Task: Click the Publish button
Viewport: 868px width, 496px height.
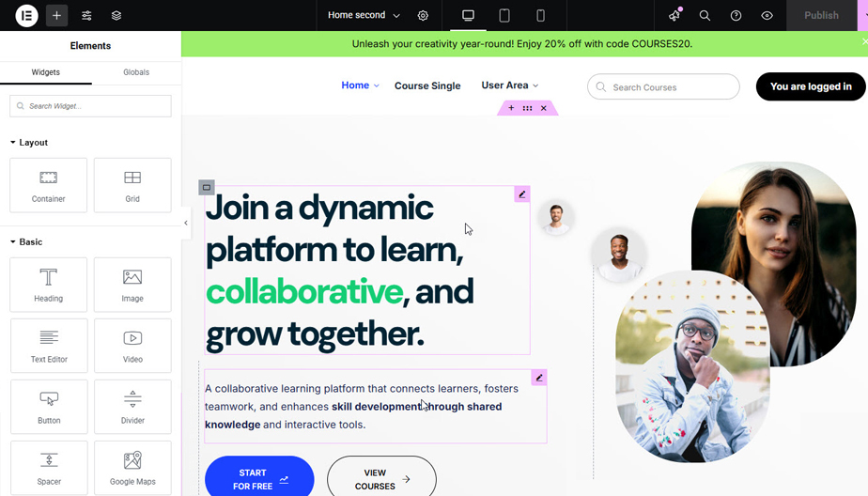Action: pos(821,15)
